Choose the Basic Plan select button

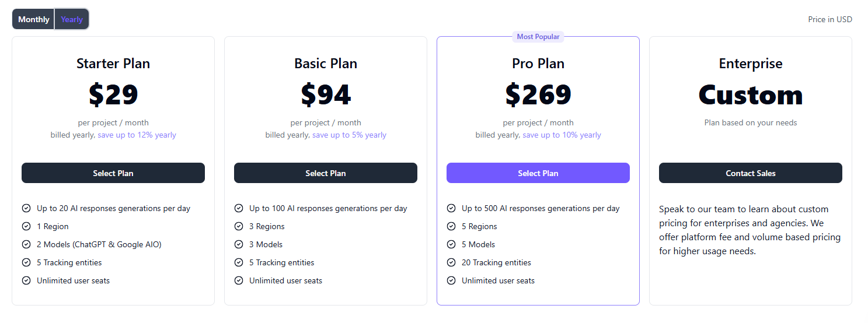[326, 173]
